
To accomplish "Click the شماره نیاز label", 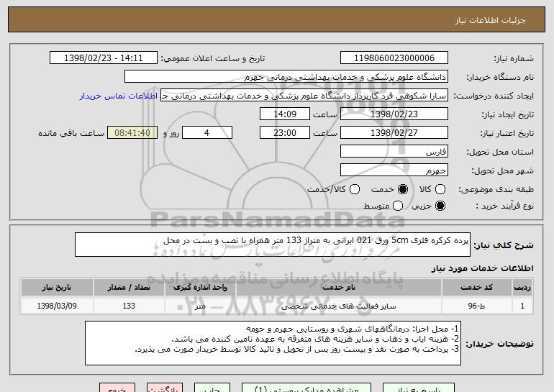I will 514,59.
